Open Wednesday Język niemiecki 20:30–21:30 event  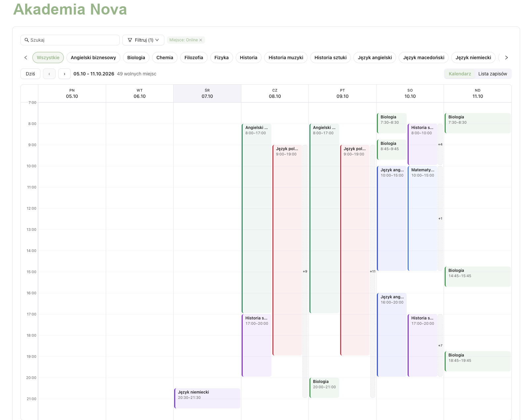(x=207, y=398)
